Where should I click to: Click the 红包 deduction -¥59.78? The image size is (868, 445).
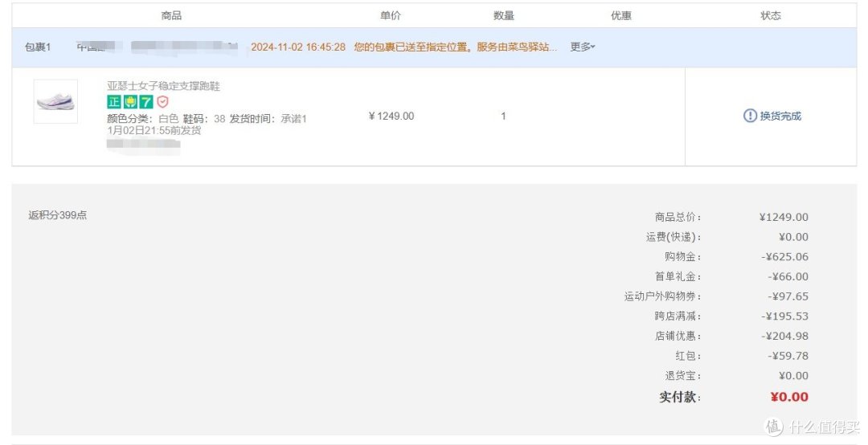click(x=788, y=356)
